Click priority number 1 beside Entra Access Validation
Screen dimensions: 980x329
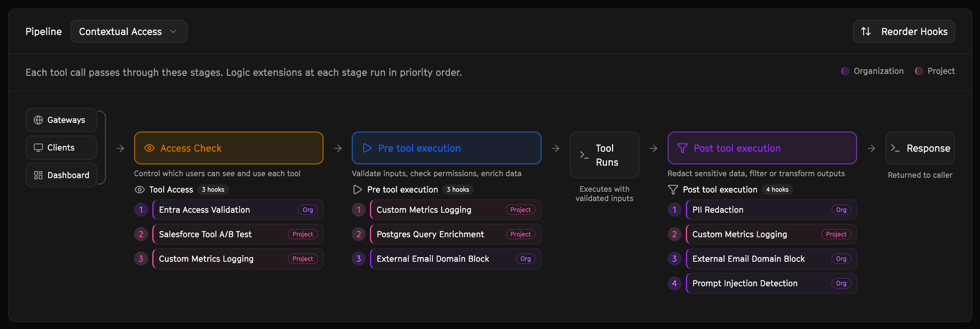pos(141,210)
